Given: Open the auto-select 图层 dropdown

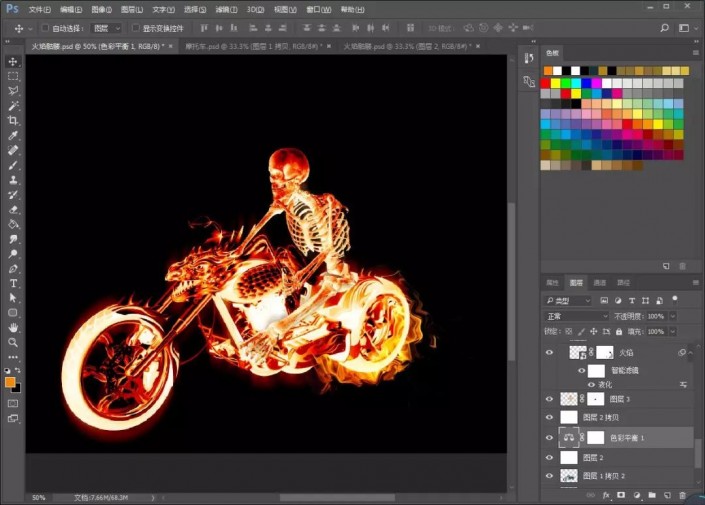Looking at the screenshot, I should click(x=106, y=28).
